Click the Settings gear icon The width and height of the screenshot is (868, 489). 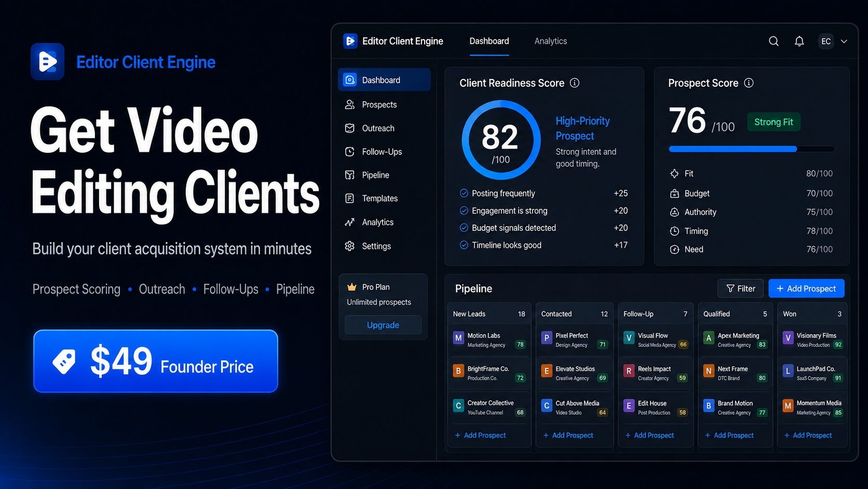(x=350, y=246)
